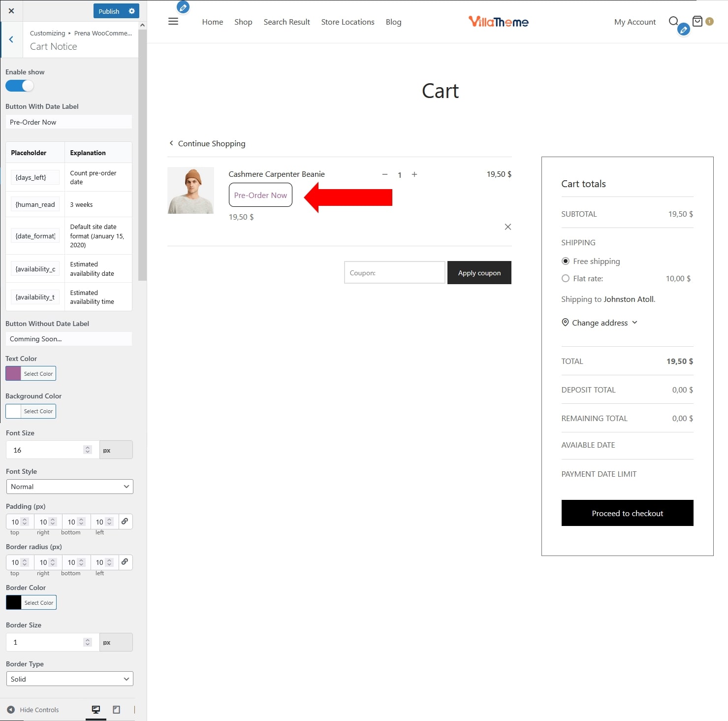Select the Flat rate shipping option
728x721 pixels.
[566, 279]
